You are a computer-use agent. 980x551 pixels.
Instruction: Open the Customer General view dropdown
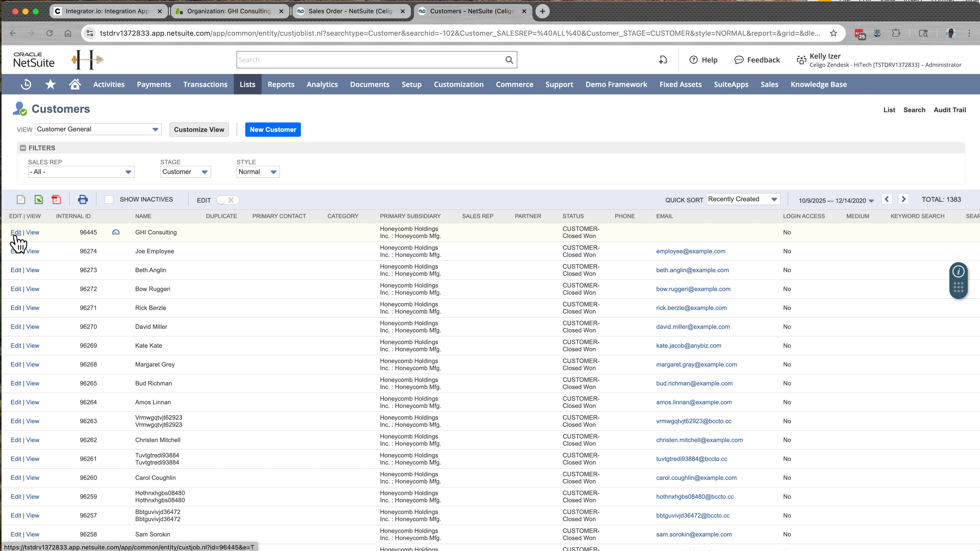(155, 129)
